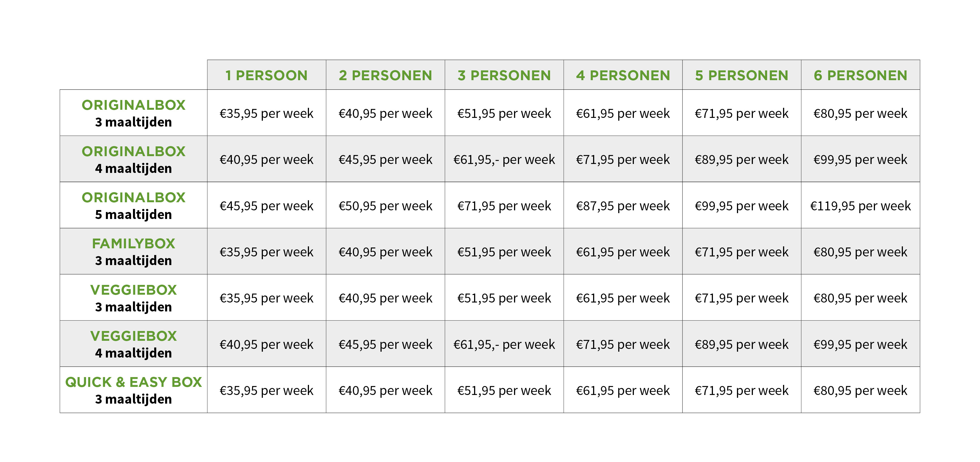Image resolution: width=980 pixels, height=462 pixels.
Task: Select the Familybox 3 maaltijden row label
Action: pos(134,251)
